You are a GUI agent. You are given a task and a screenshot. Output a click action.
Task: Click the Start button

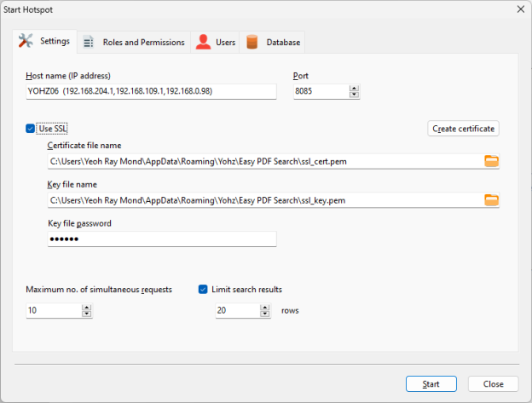pyautogui.click(x=431, y=383)
